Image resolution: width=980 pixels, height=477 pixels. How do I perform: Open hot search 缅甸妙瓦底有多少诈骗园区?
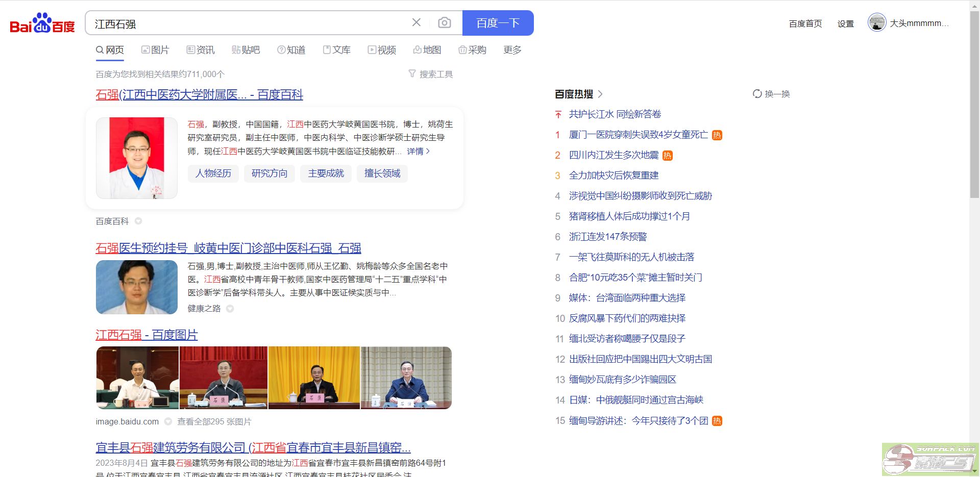(623, 380)
